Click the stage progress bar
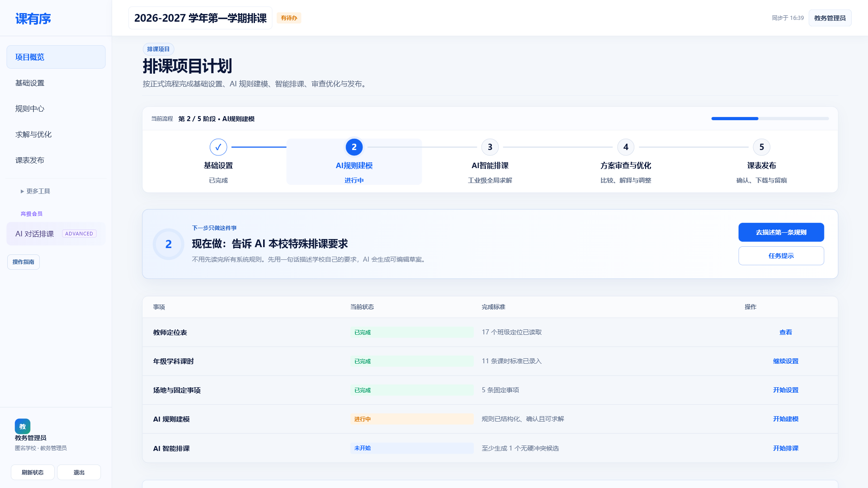Image resolution: width=868 pixels, height=488 pixels. click(x=770, y=119)
